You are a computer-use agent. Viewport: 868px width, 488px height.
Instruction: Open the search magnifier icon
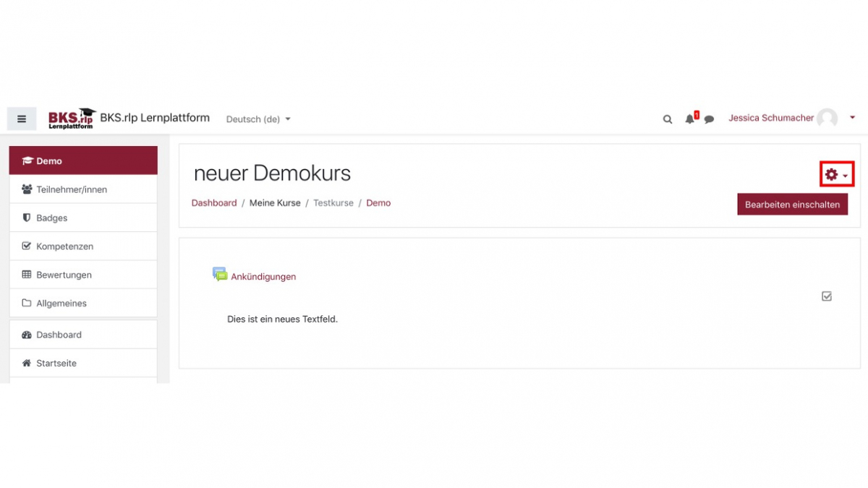coord(668,119)
